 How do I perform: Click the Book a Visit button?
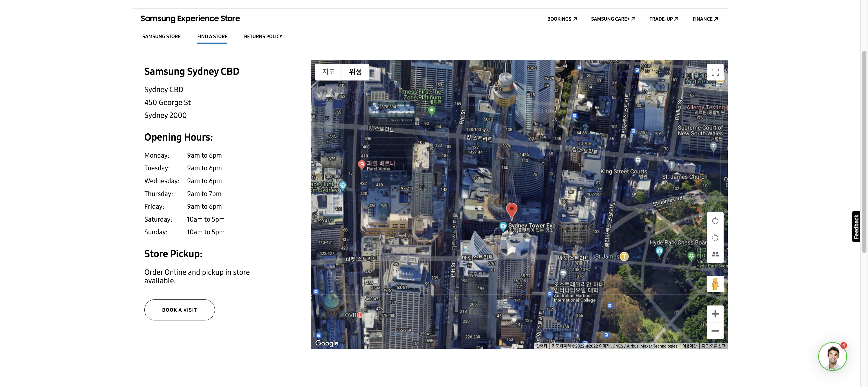tap(180, 310)
